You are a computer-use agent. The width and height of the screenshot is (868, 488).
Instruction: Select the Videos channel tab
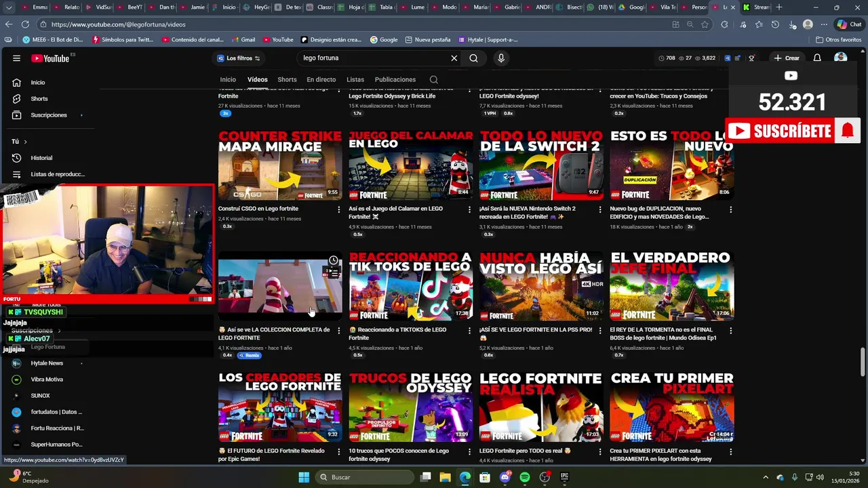[257, 79]
